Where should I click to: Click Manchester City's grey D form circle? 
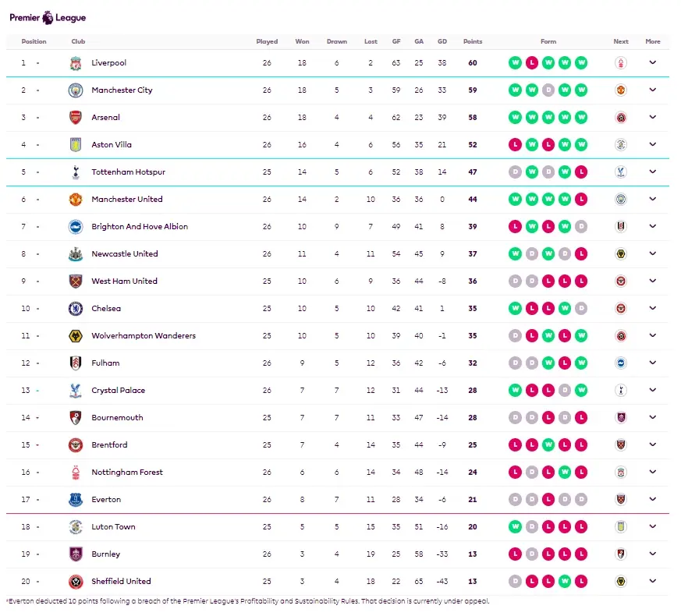(x=548, y=90)
